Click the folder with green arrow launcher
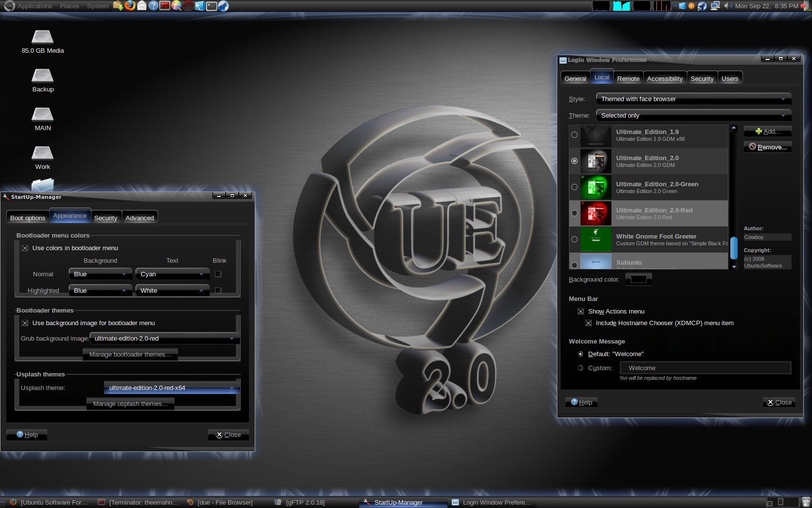Image resolution: width=812 pixels, height=508 pixels. tap(118, 6)
